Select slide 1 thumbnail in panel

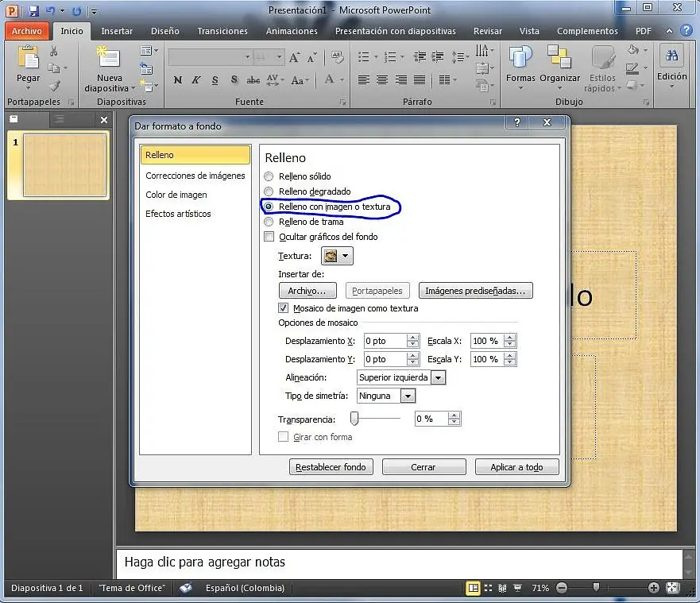[64, 165]
